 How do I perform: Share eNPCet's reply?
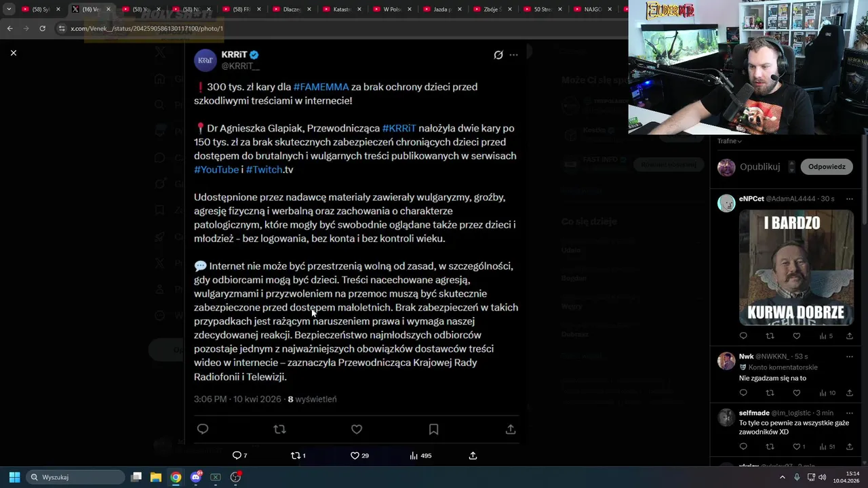point(849,336)
